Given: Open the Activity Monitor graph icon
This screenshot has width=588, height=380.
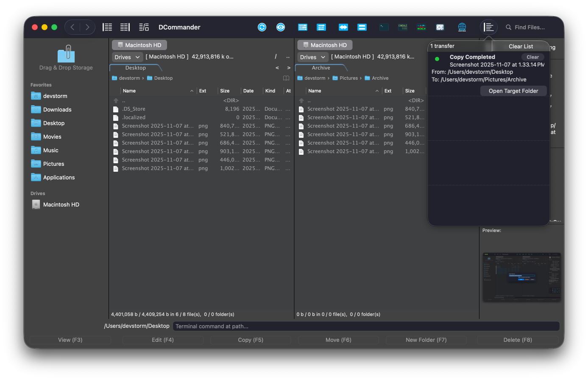Looking at the screenshot, I should pos(421,27).
